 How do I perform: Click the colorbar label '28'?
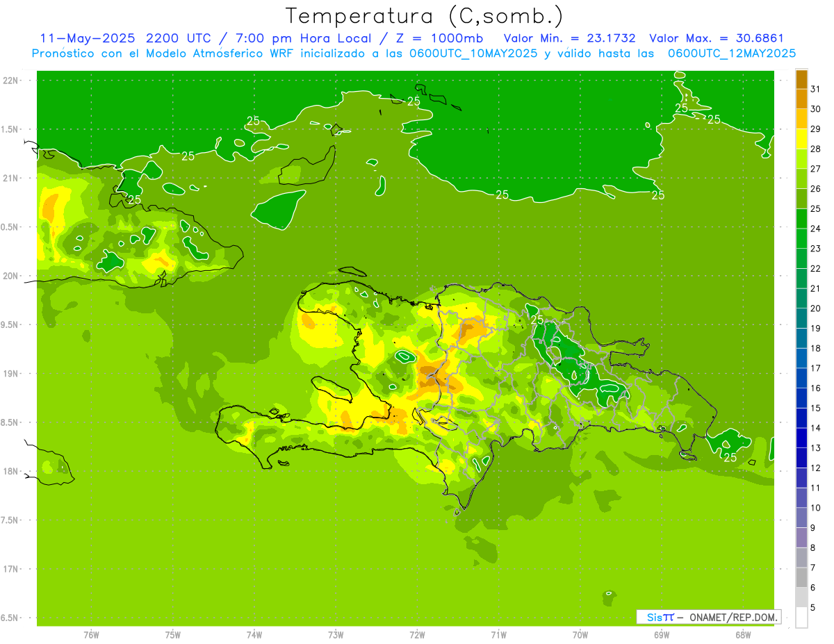point(816,149)
